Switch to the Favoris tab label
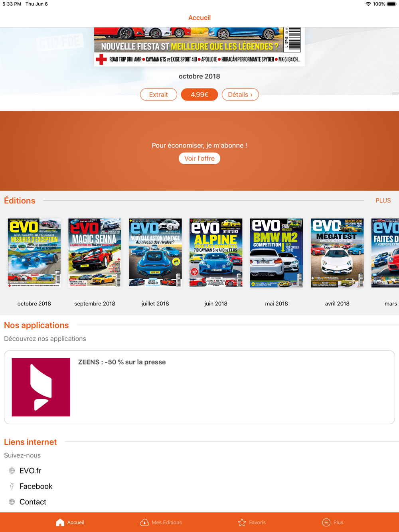Viewport: 399px width, 532px height. click(x=257, y=522)
